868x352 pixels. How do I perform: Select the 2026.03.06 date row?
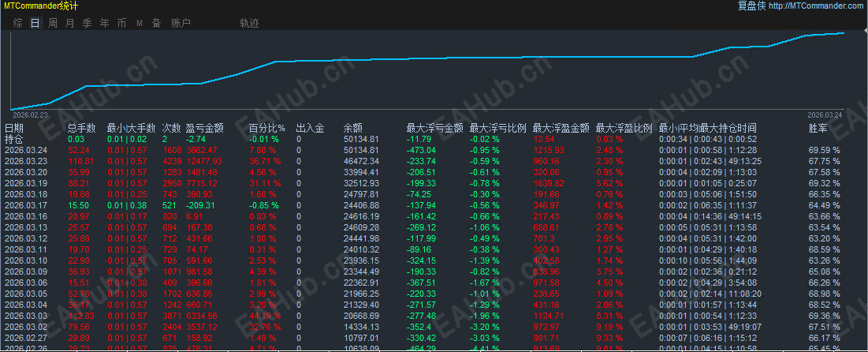tap(28, 283)
